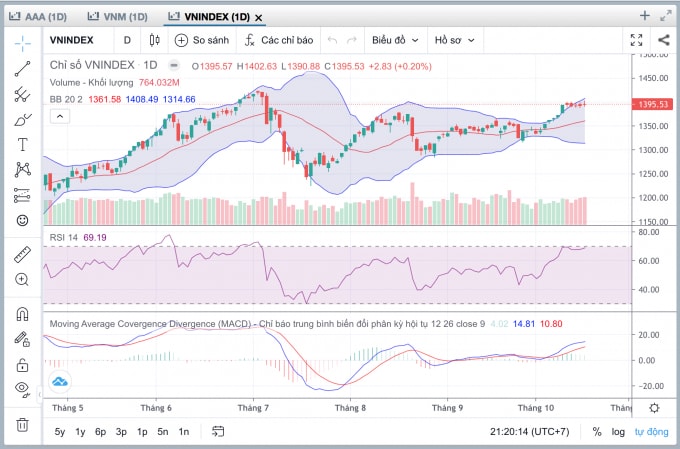Open the emoji icon picker
The width and height of the screenshot is (680, 449).
click(23, 220)
